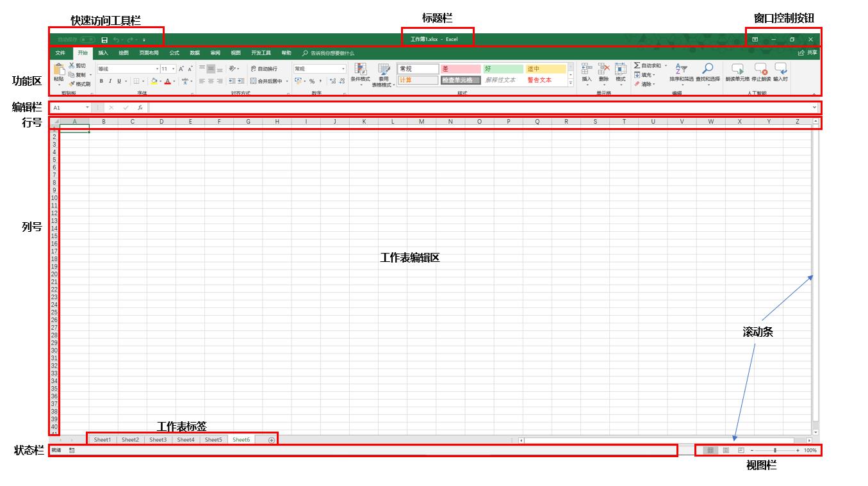This screenshot has height=486, width=868.
Task: Switch to the Sheet3 worksheet tab
Action: click(158, 440)
